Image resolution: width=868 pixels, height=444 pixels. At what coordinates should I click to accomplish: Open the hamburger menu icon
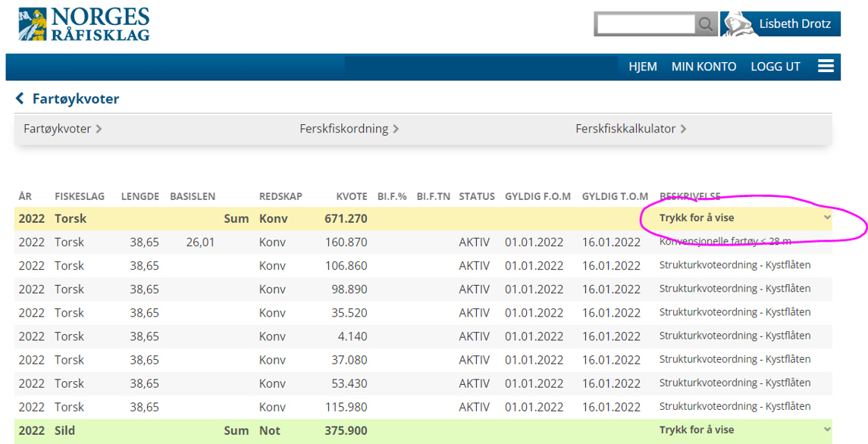(826, 67)
